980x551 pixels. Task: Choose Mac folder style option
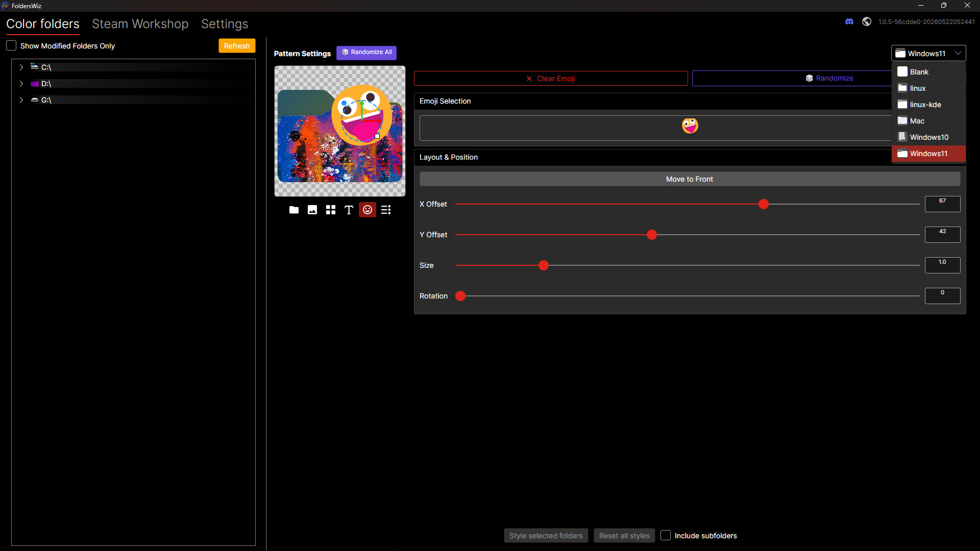tap(928, 121)
